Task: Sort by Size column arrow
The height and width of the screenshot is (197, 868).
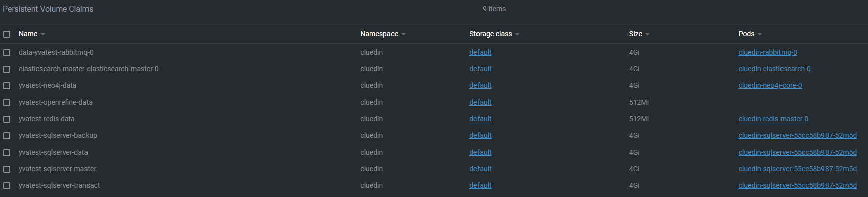Action: tap(647, 34)
